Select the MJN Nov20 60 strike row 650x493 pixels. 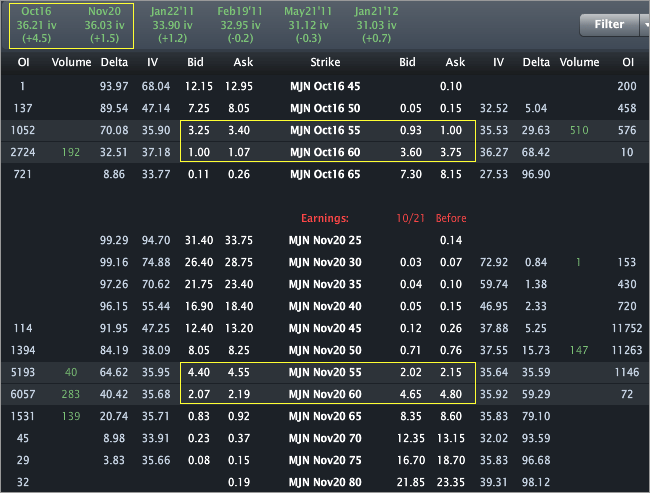[x=325, y=394]
